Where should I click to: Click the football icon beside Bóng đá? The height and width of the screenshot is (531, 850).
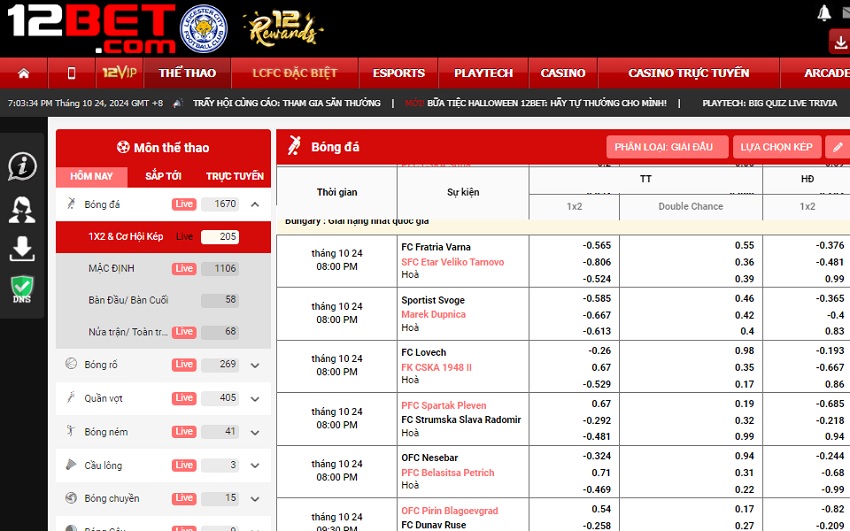coord(71,204)
